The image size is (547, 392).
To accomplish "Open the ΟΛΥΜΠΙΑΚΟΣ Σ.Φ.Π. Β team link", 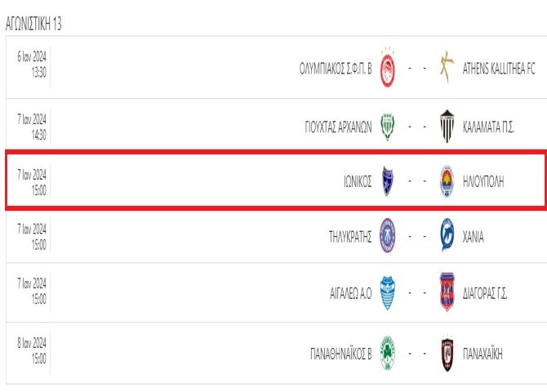I will [x=336, y=69].
